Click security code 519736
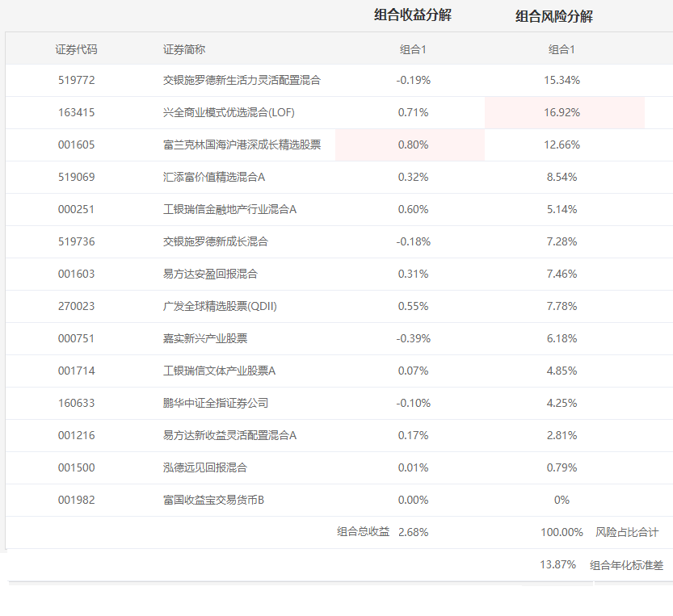The height and width of the screenshot is (616, 673). tap(77, 241)
